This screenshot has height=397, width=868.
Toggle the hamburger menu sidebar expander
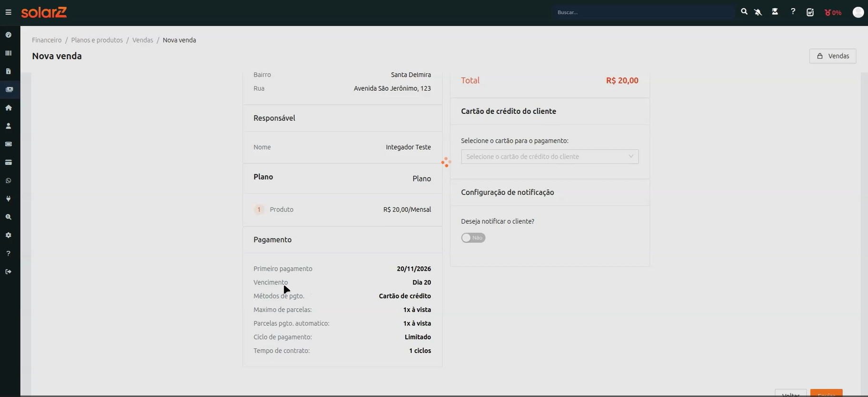[9, 12]
